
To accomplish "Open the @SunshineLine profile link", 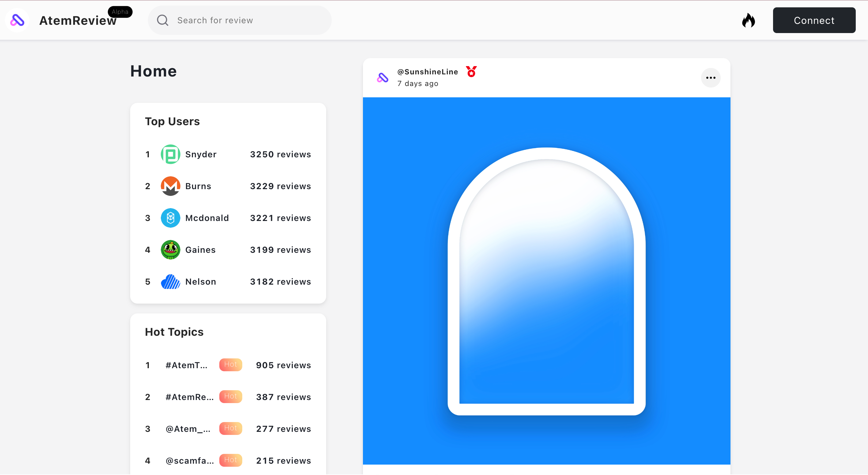I will 427,72.
